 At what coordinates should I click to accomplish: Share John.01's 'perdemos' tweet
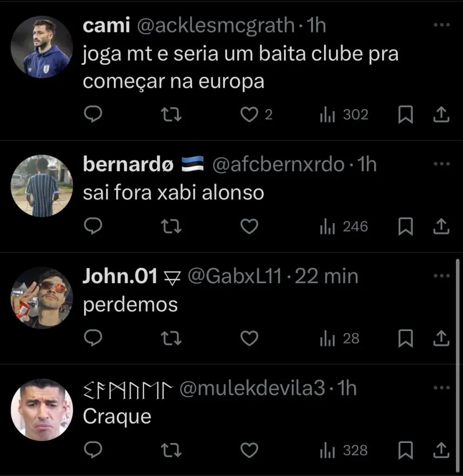(441, 339)
